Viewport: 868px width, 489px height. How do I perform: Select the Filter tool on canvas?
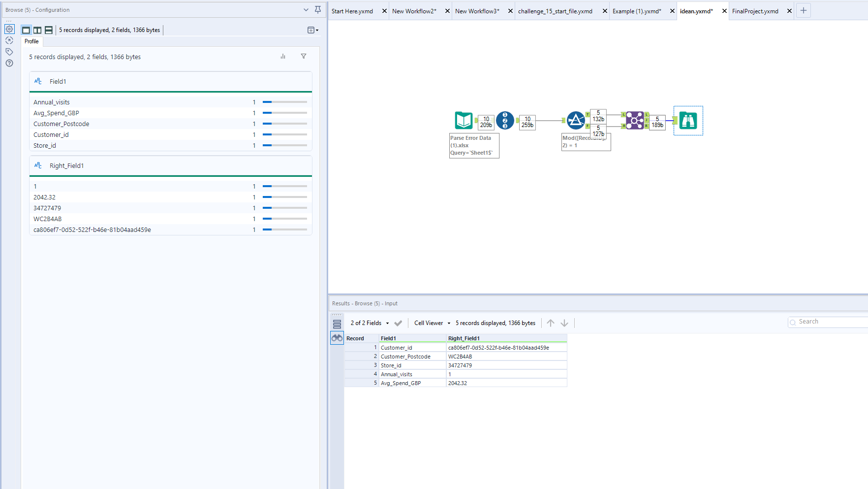coord(576,120)
